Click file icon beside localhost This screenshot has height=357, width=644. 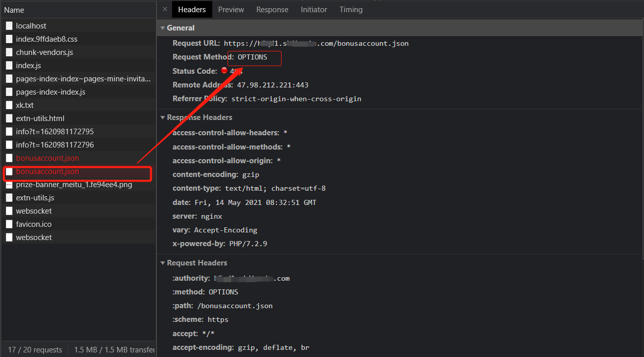(9, 26)
